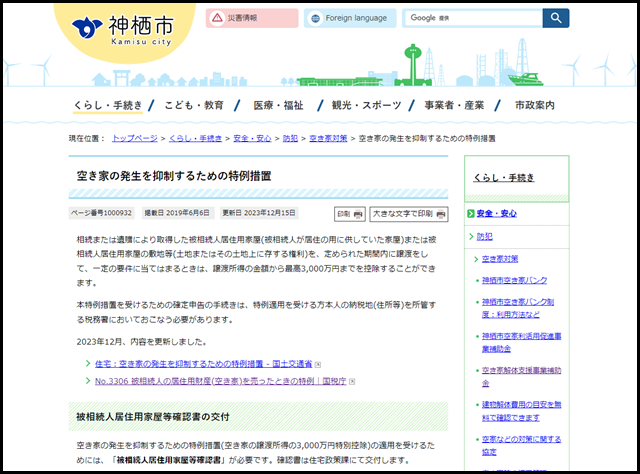This screenshot has width=640, height=474.
Task: Open 空家などの対策に関する協定 link
Action: coord(522,445)
